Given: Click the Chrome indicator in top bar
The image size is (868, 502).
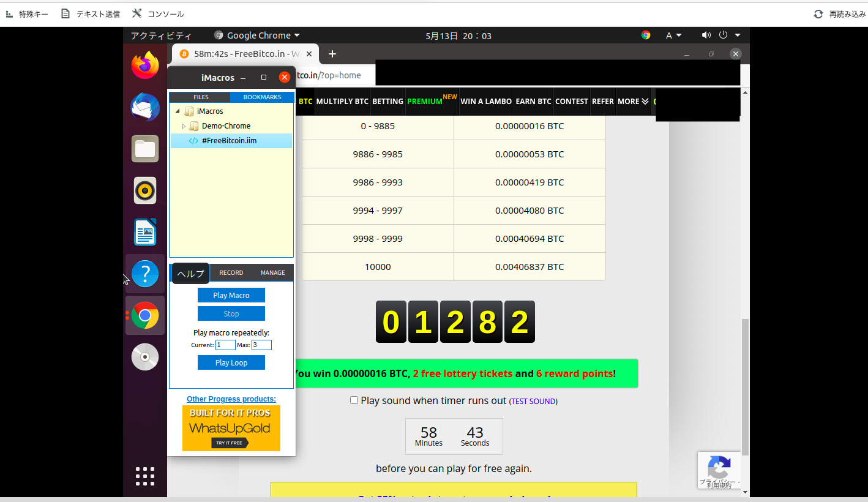Looking at the screenshot, I should (645, 36).
